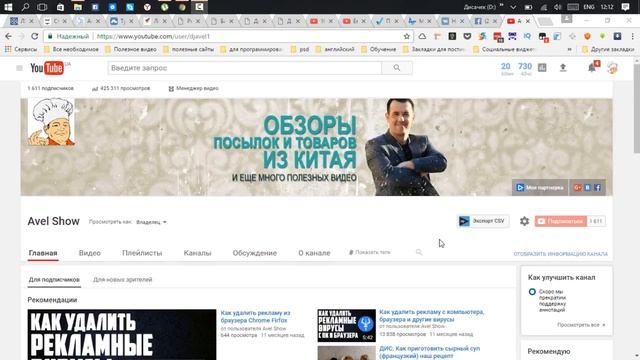Open the Chrome three-dot menu
Viewport: 640px width, 360px height.
point(633,36)
